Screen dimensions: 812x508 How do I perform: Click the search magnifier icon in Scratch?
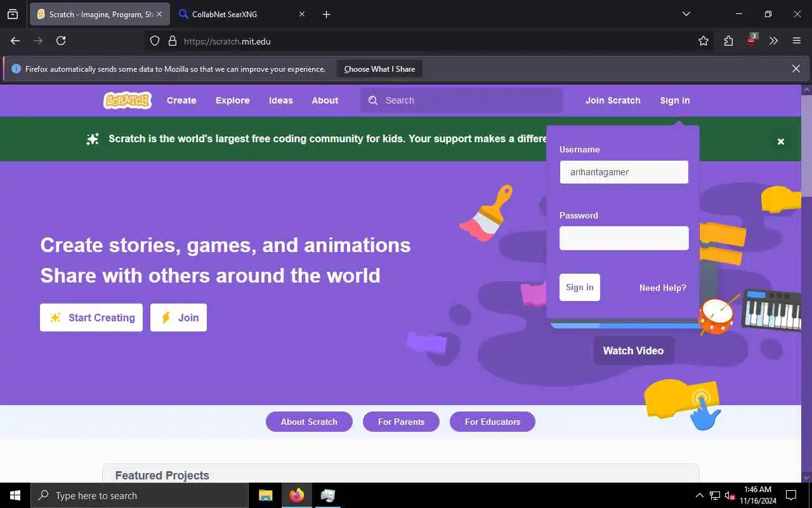(373, 100)
